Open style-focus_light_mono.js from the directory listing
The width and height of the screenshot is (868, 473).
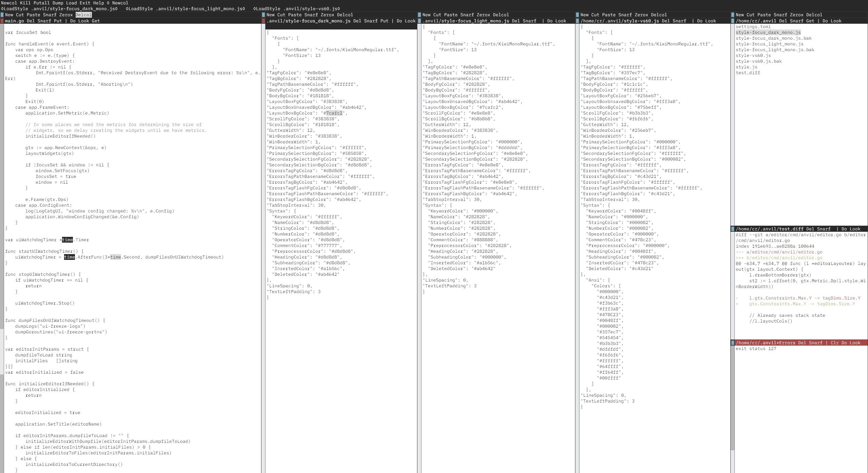click(x=770, y=44)
